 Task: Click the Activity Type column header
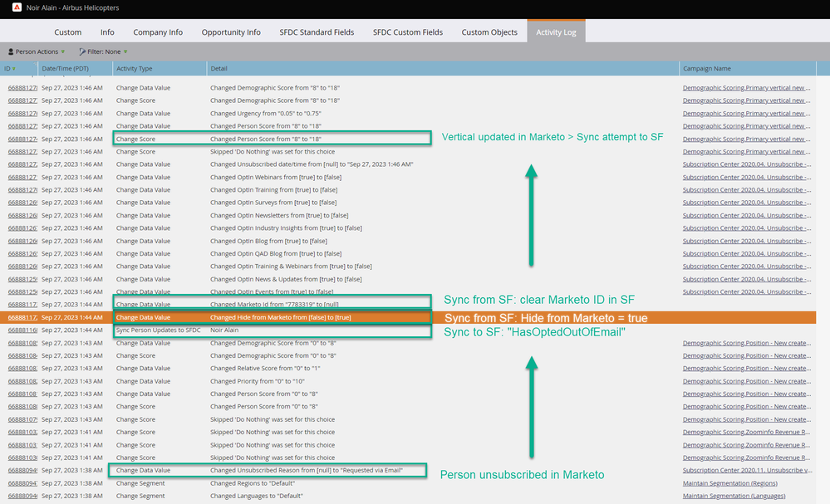(135, 68)
